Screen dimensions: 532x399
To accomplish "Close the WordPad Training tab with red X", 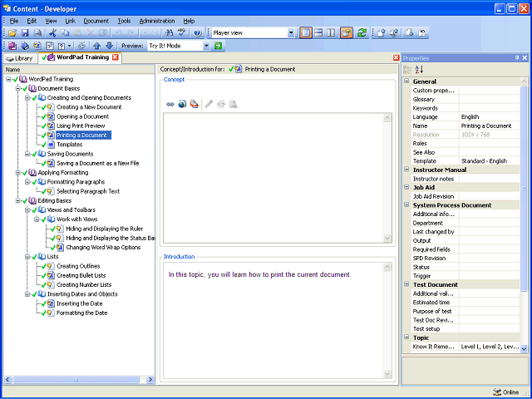I will point(115,57).
